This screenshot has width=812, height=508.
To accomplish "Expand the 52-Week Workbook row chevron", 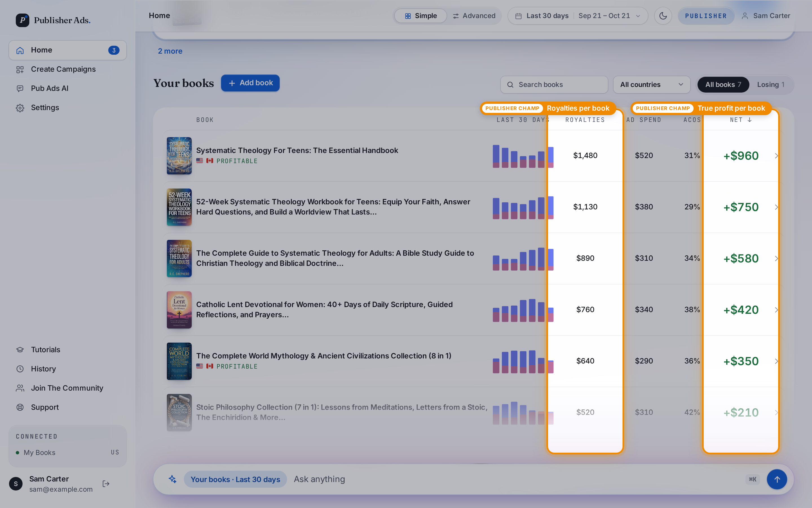I will (x=776, y=207).
